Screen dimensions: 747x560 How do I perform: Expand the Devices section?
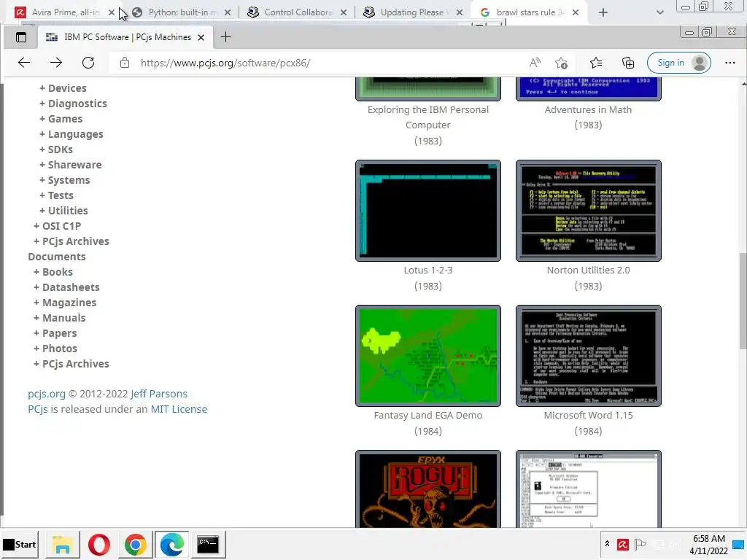click(63, 88)
